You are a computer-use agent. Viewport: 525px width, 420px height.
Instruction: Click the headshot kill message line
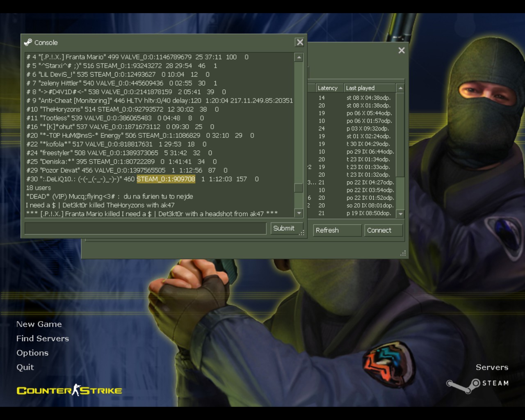(x=152, y=214)
